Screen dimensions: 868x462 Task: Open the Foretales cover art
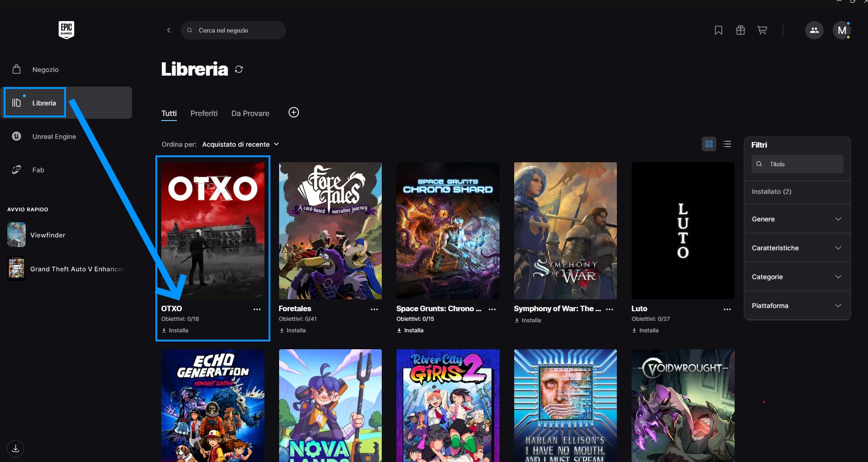(x=330, y=231)
